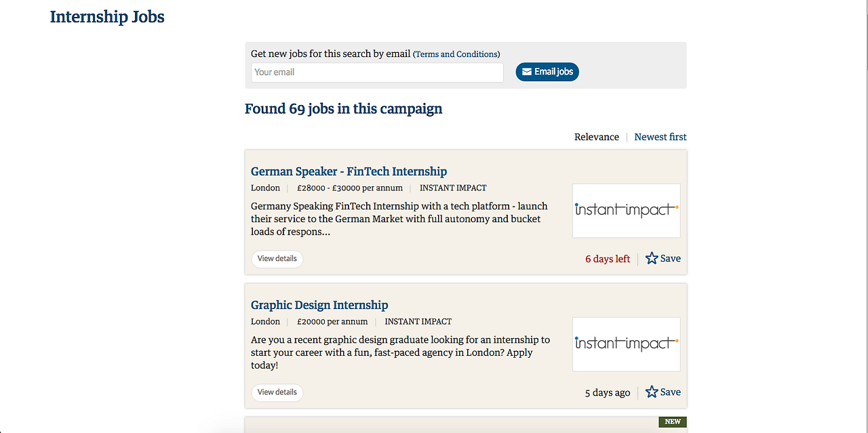Click the £28000 - £30000 per annum salary
This screenshot has width=868, height=433.
click(350, 188)
